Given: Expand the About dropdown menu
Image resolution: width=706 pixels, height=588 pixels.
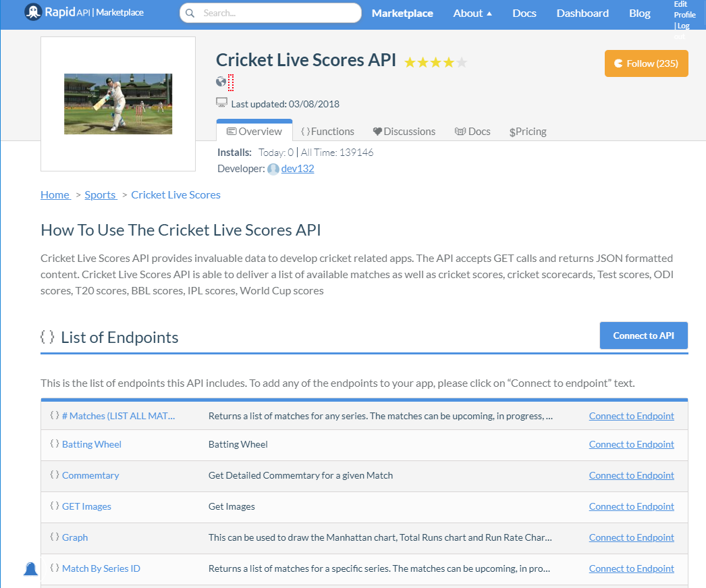Looking at the screenshot, I should click(x=472, y=14).
